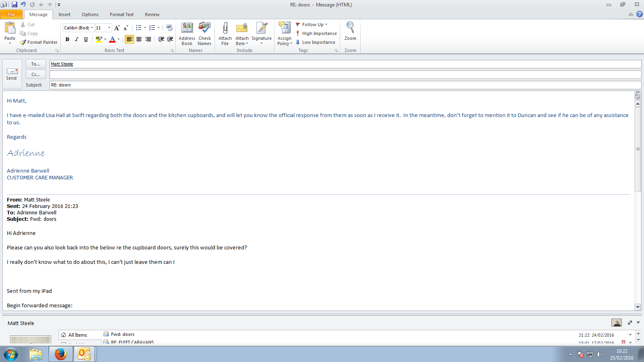The image size is (644, 362).
Task: Open the font name dropdown
Action: pos(92,28)
